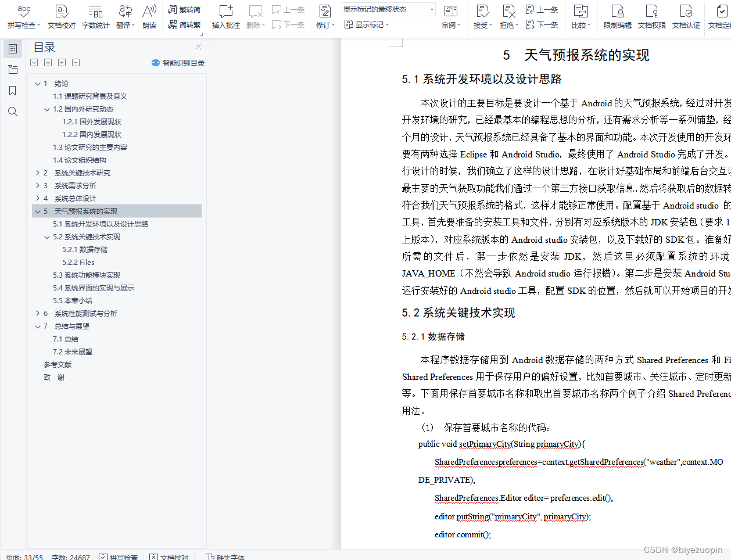Go to '5.5 本章小结'
731x560 pixels.
73,301
